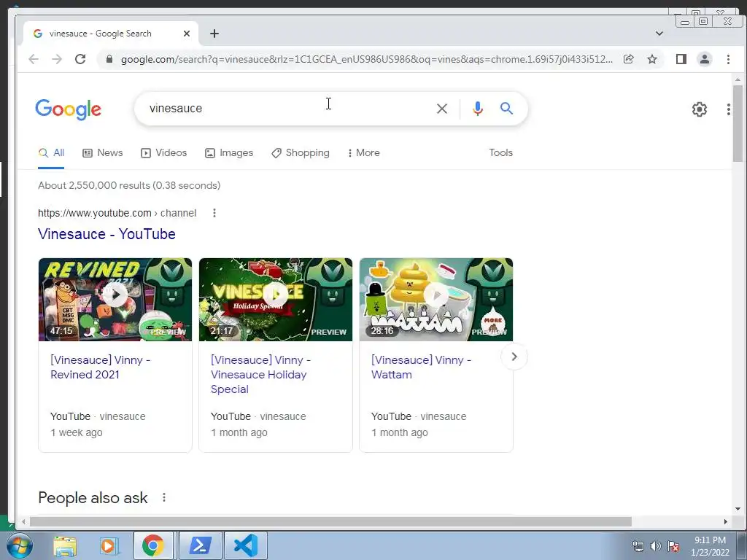Click the taskbar clock showing 9:11 PM

[x=710, y=546]
